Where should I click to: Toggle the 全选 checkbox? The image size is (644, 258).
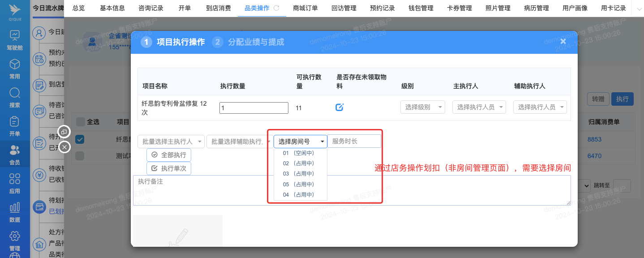point(80,122)
